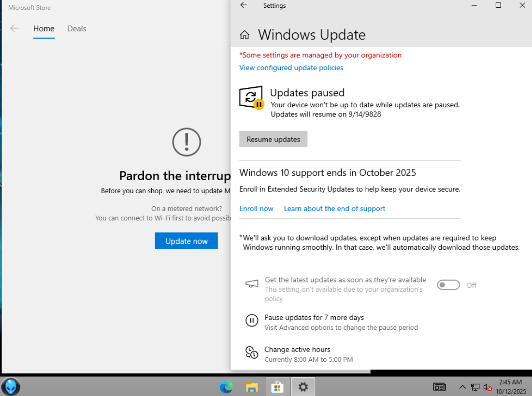Switch to Microsoft Store taskbar icon
This screenshot has width=532, height=396.
[x=277, y=387]
